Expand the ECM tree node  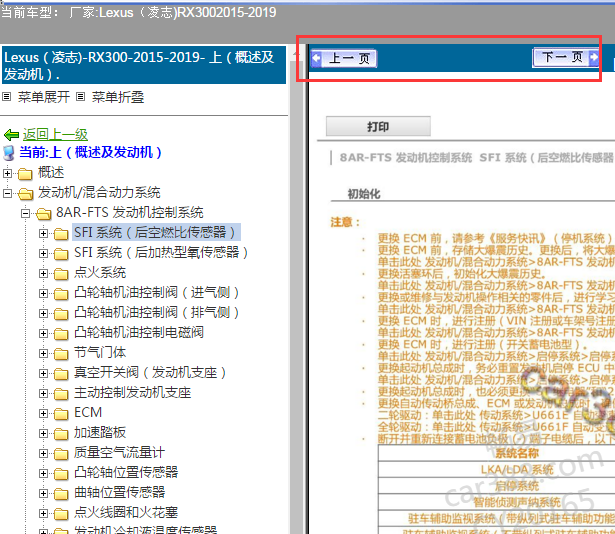point(44,414)
